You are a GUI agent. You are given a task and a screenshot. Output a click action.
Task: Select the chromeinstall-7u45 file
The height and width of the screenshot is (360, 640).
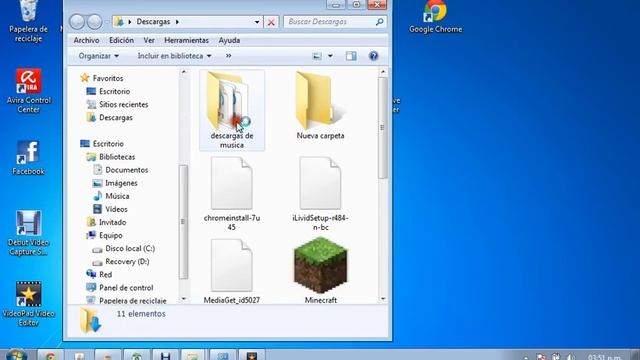pos(231,194)
